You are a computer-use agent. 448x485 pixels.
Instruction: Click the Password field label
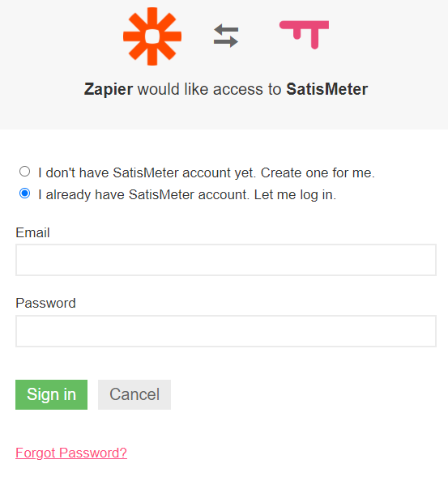(x=46, y=303)
